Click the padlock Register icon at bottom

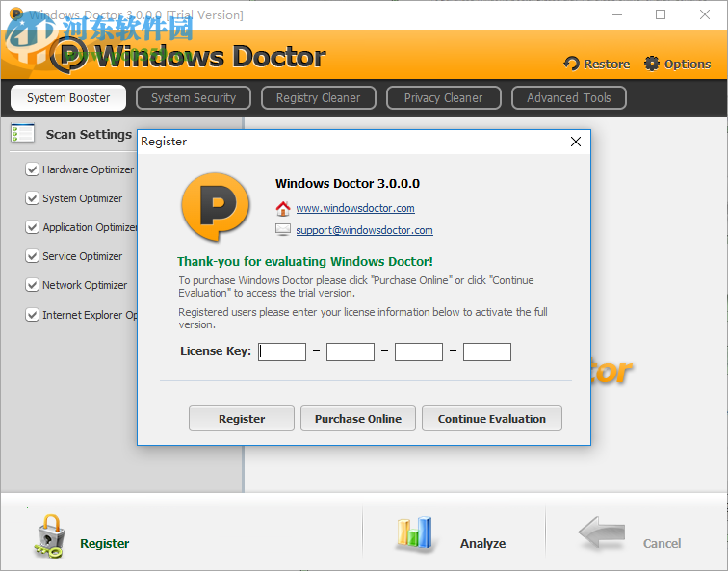[48, 536]
